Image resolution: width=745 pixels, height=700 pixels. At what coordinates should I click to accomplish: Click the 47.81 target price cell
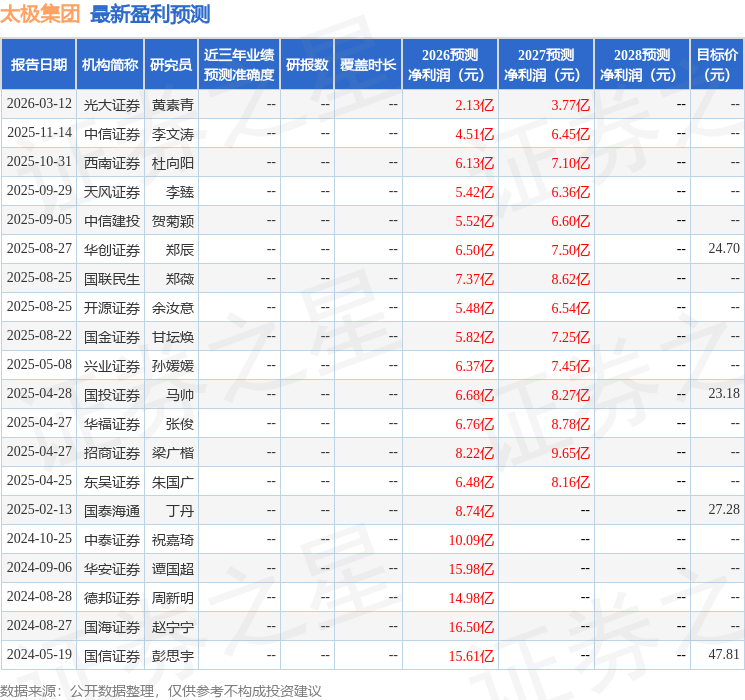tap(723, 655)
